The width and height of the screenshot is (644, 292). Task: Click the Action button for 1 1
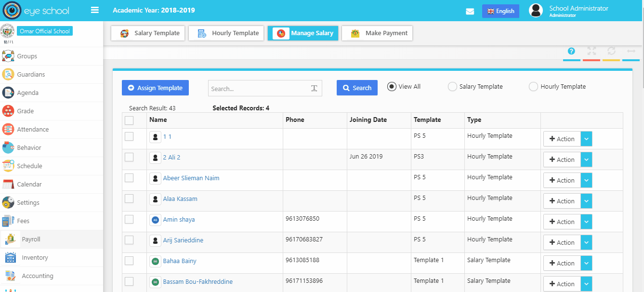[562, 139]
